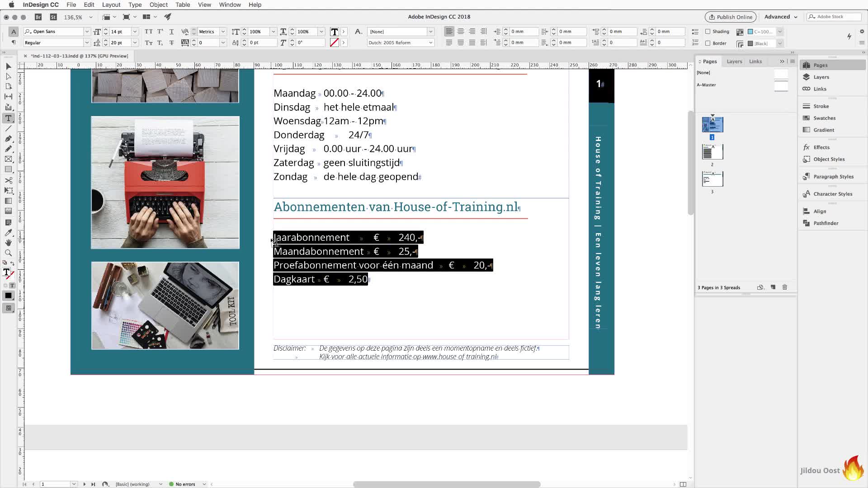Open Character Styles panel
Viewport: 868px width, 488px height.
tap(832, 194)
